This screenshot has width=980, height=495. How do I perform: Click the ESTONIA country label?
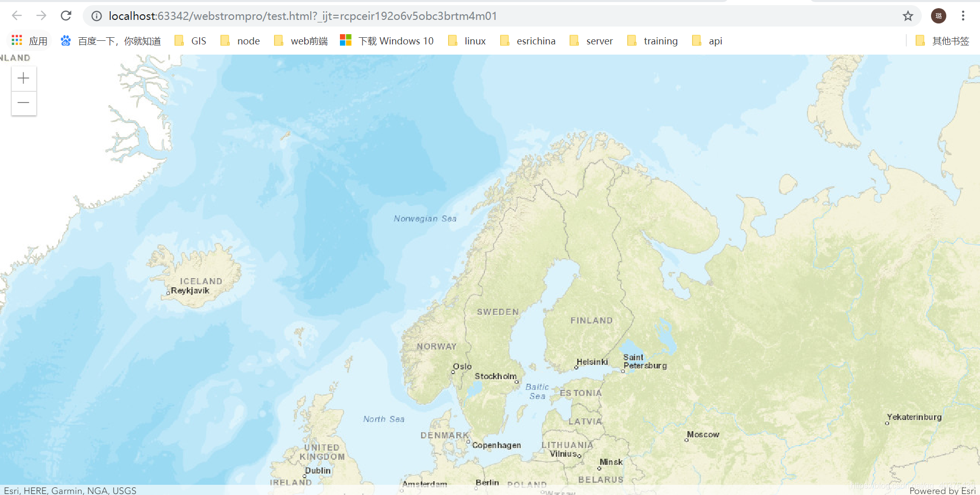pos(581,393)
